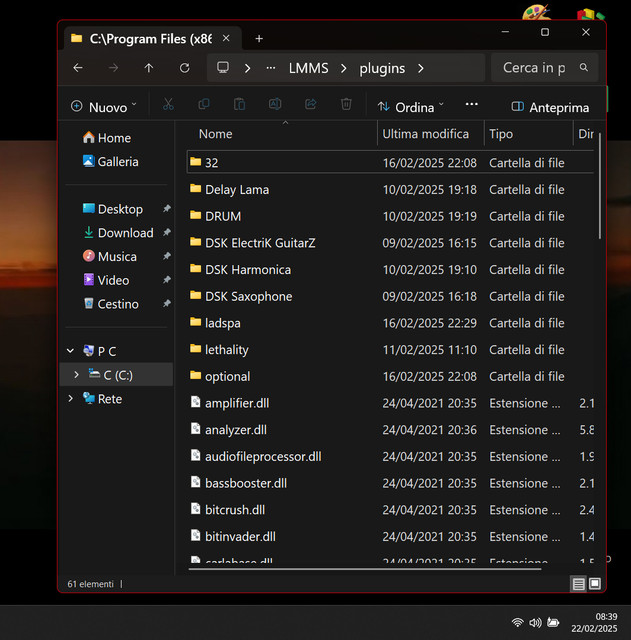The height and width of the screenshot is (640, 631).
Task: Select the C:\Program Files (x86 tab
Action: point(151,39)
